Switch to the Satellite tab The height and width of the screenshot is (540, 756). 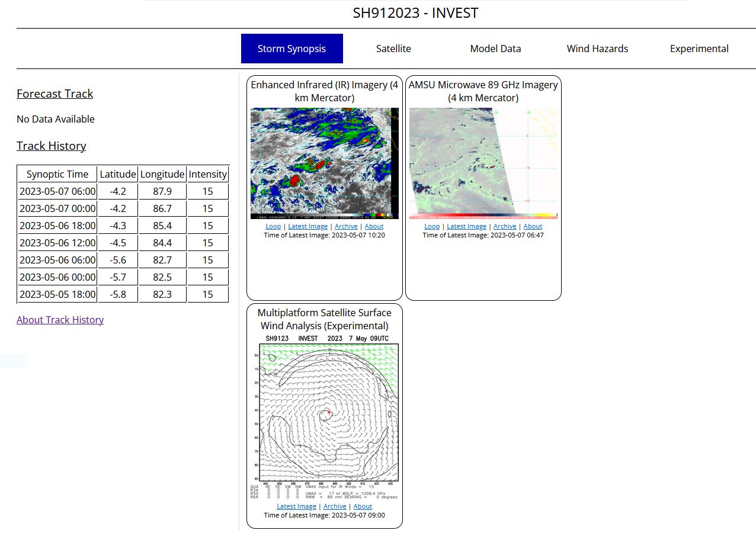[x=393, y=49]
